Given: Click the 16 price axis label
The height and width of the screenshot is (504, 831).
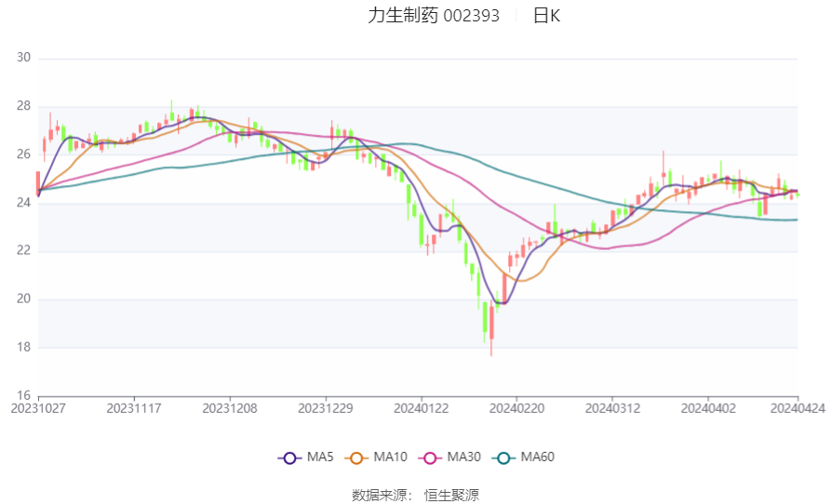Looking at the screenshot, I should 23,395.
